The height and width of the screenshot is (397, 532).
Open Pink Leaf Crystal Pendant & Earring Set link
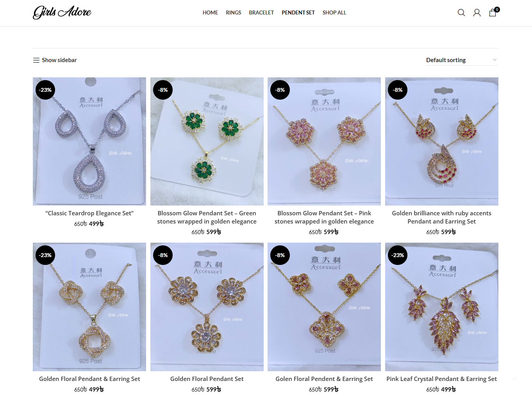click(x=442, y=379)
